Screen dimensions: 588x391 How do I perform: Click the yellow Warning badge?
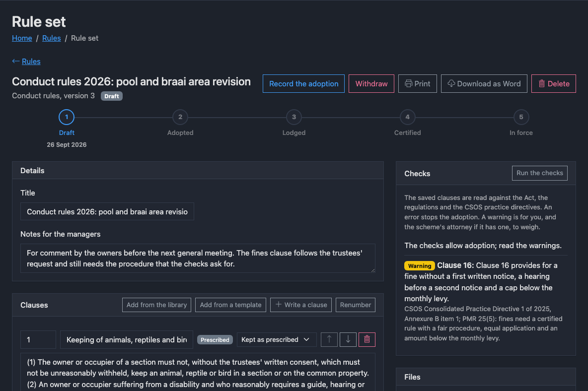point(420,265)
